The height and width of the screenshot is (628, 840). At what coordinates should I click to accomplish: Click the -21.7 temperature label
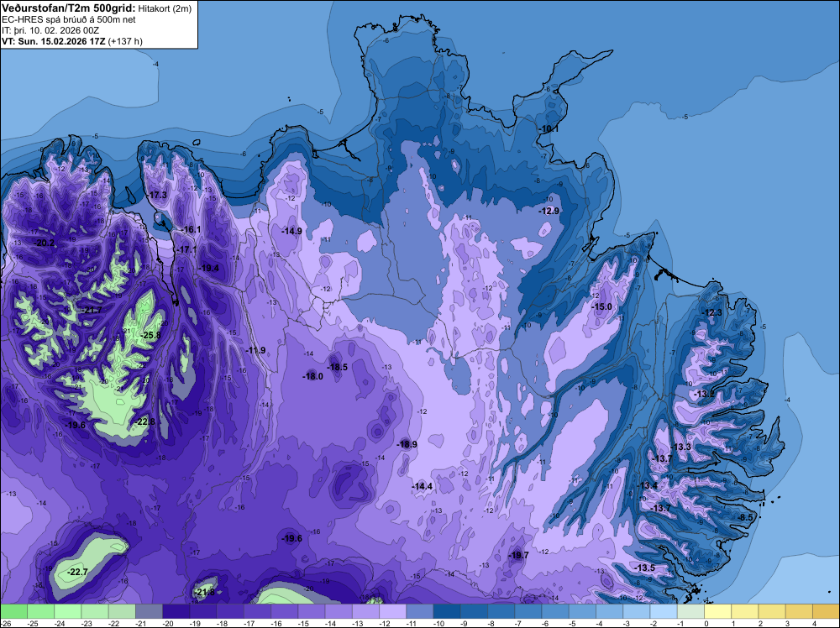pos(92,311)
